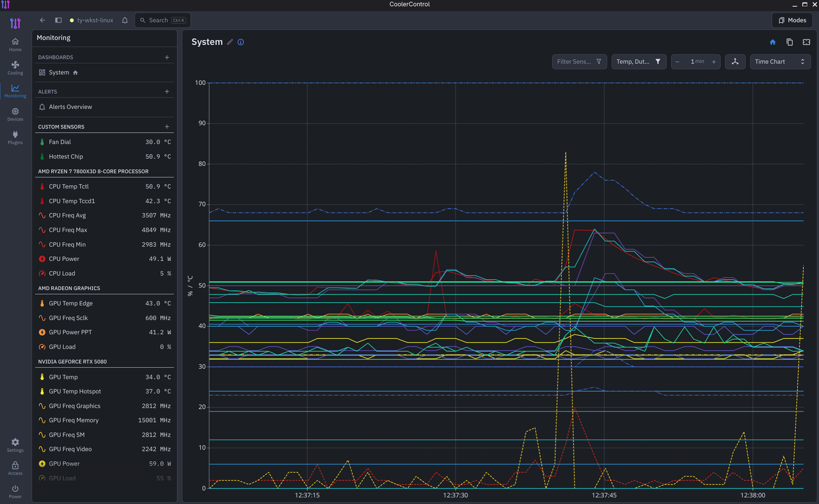Add a new dashboard with plus button

(167, 57)
